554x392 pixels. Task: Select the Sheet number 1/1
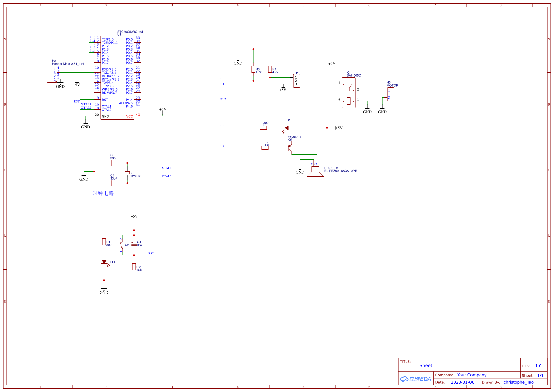[540, 376]
